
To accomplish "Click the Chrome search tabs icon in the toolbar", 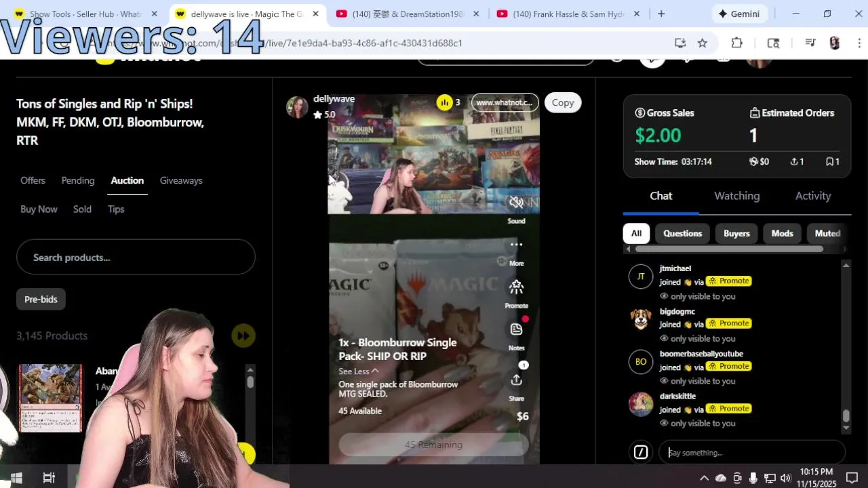I will 773,43.
